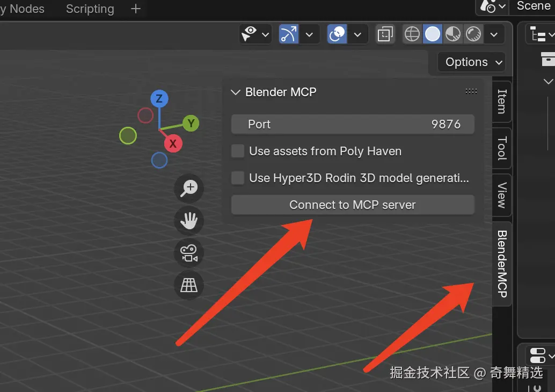Screen dimensions: 555x392
Task: Switch to Wireframe viewport shading
Action: 412,34
